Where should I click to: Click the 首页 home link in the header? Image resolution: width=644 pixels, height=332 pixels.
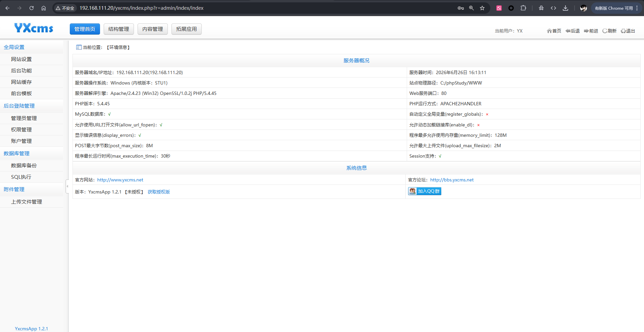point(554,31)
